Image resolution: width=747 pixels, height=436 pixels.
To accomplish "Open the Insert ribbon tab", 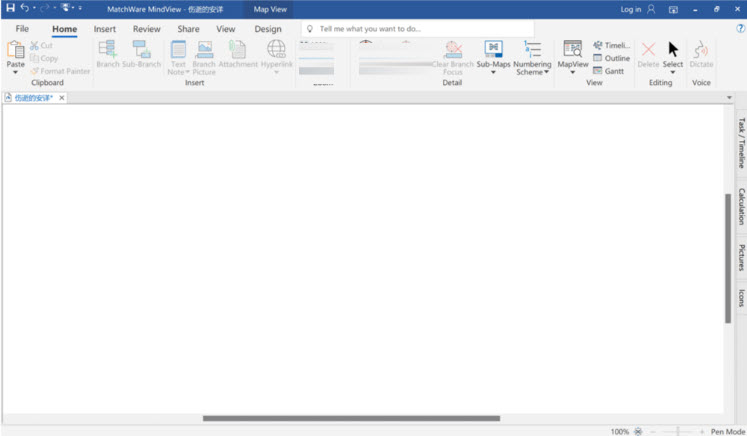I will [105, 29].
